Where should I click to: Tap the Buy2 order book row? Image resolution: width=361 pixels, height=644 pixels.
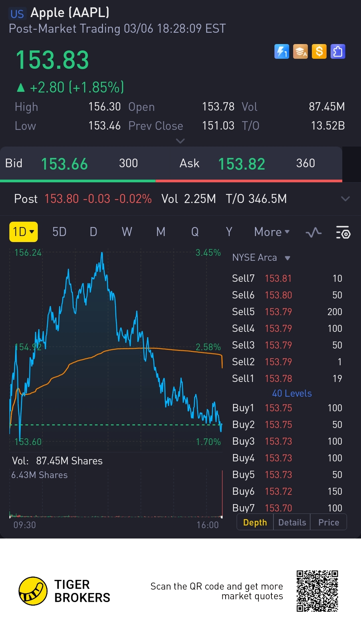coord(287,425)
